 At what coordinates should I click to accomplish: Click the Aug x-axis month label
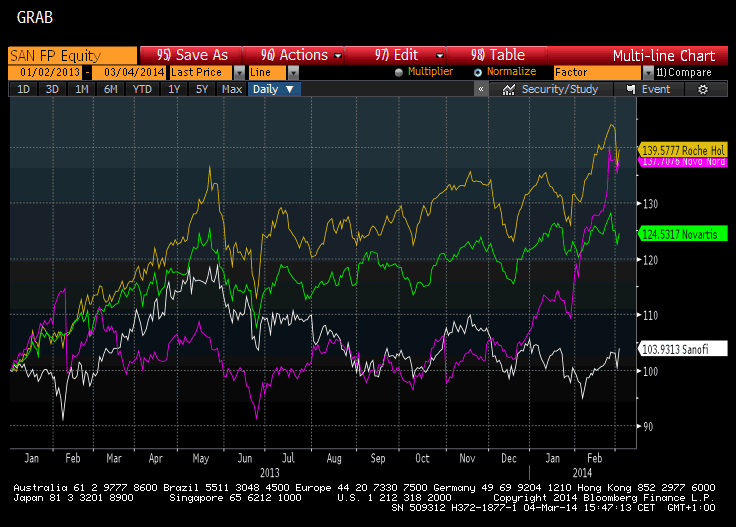tap(334, 458)
